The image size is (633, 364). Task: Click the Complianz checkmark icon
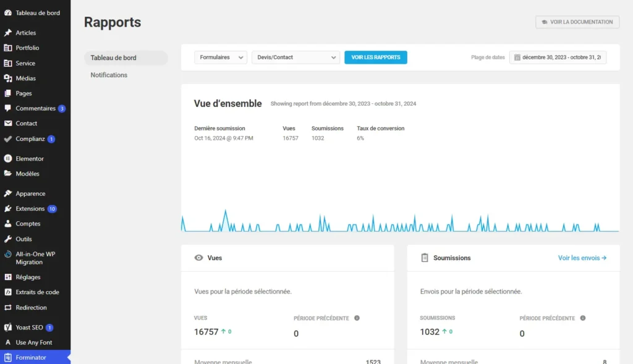pyautogui.click(x=8, y=139)
